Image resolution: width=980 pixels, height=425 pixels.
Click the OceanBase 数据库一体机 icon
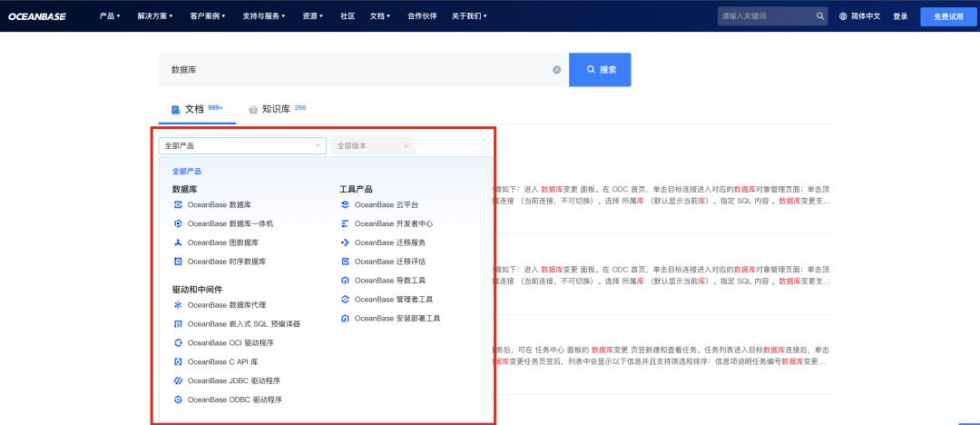pyautogui.click(x=178, y=223)
